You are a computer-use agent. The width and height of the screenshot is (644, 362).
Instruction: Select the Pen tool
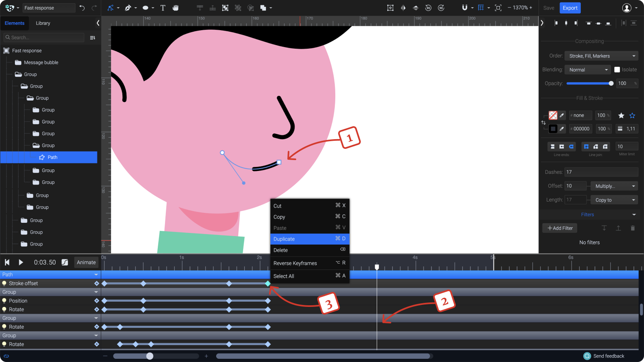pyautogui.click(x=128, y=8)
